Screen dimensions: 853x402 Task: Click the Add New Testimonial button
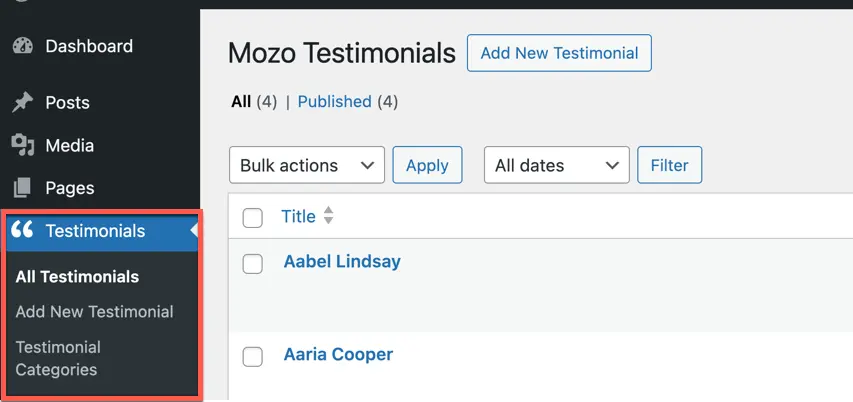point(559,53)
